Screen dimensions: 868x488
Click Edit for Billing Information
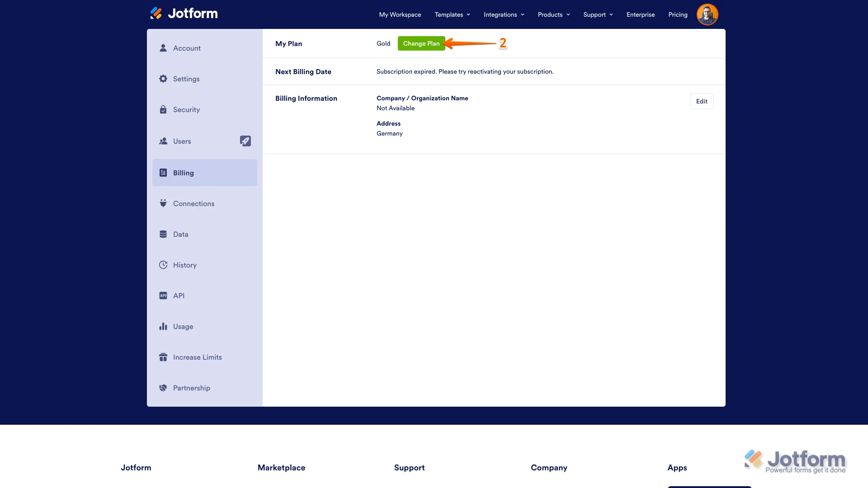pyautogui.click(x=701, y=101)
